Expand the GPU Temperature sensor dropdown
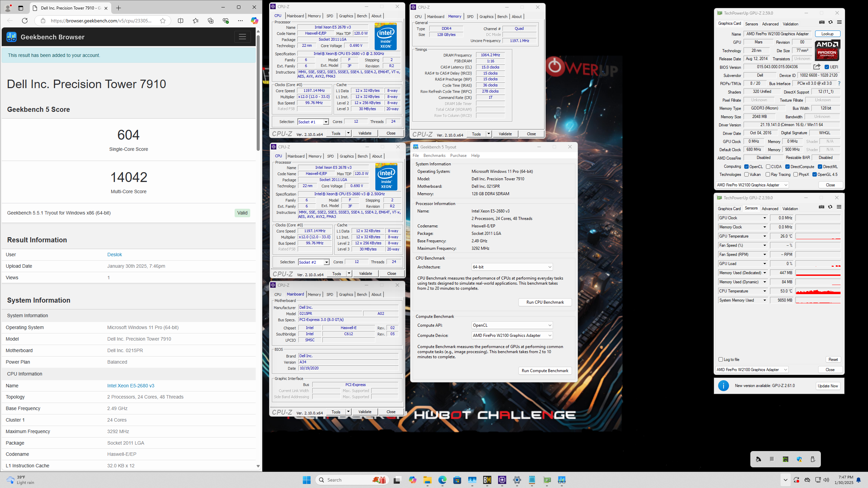 (x=764, y=236)
